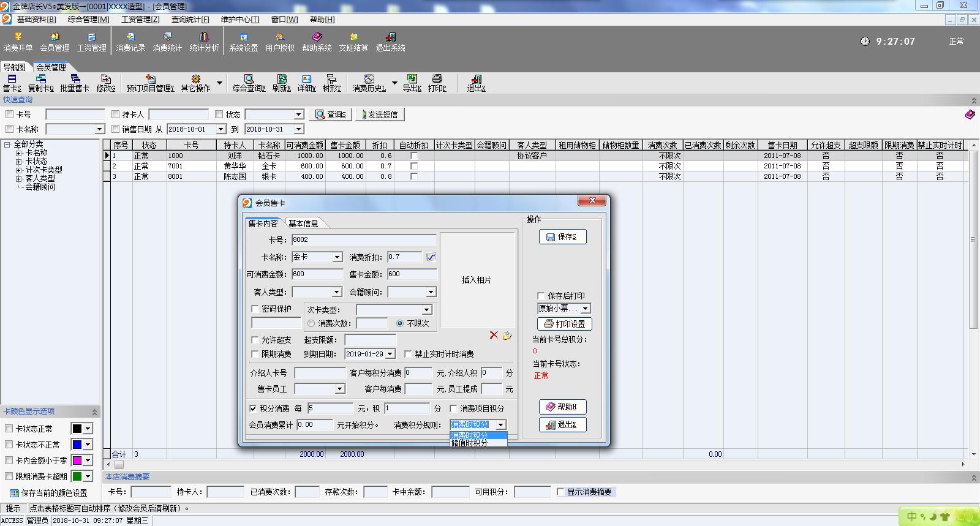The image size is (980, 526).
Task: Open the 系统设置 toolbar icon
Action: tap(243, 42)
